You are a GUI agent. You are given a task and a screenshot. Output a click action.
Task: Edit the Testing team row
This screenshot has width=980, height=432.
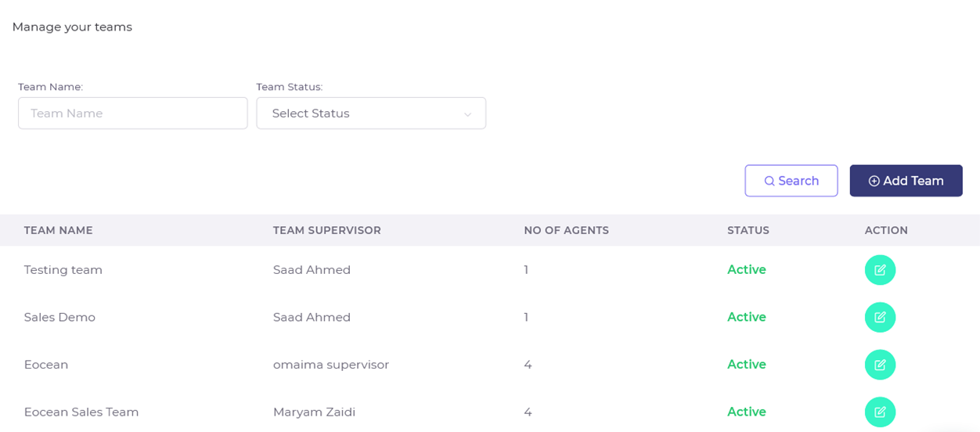[x=880, y=270]
